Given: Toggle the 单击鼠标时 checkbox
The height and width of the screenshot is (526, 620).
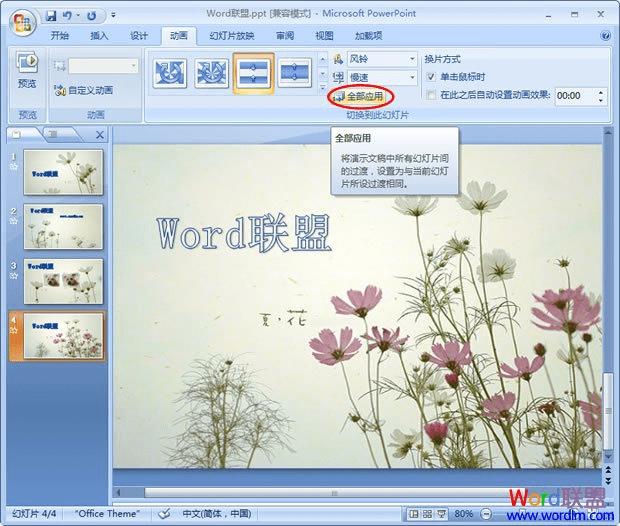Looking at the screenshot, I should (431, 77).
